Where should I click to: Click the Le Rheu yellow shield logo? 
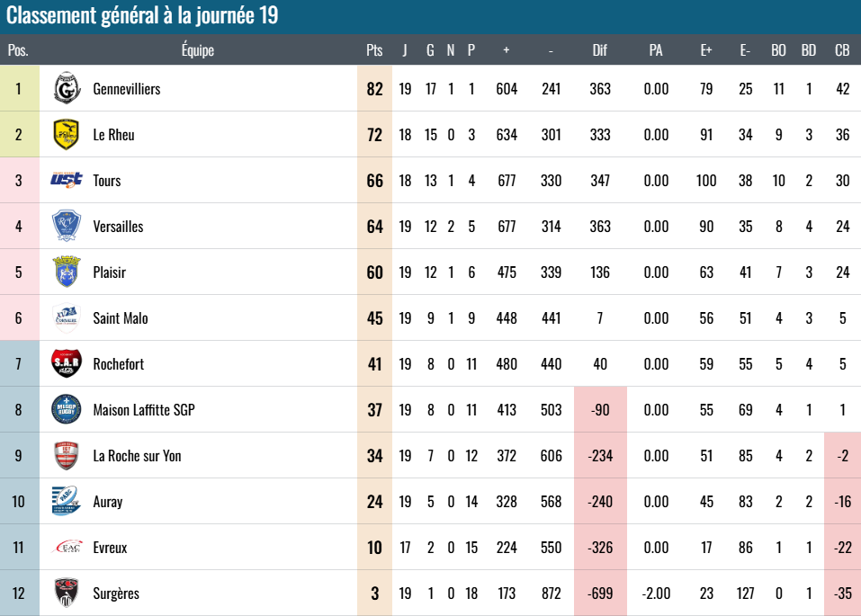(67, 135)
